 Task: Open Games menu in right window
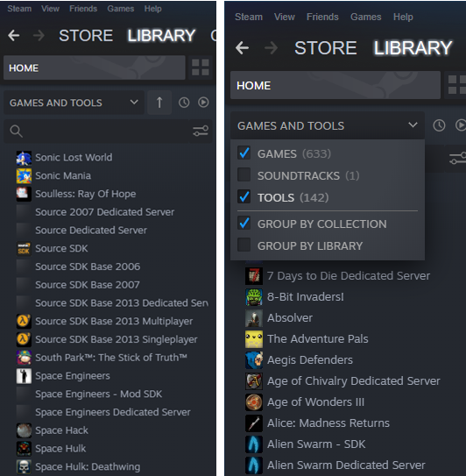click(366, 17)
